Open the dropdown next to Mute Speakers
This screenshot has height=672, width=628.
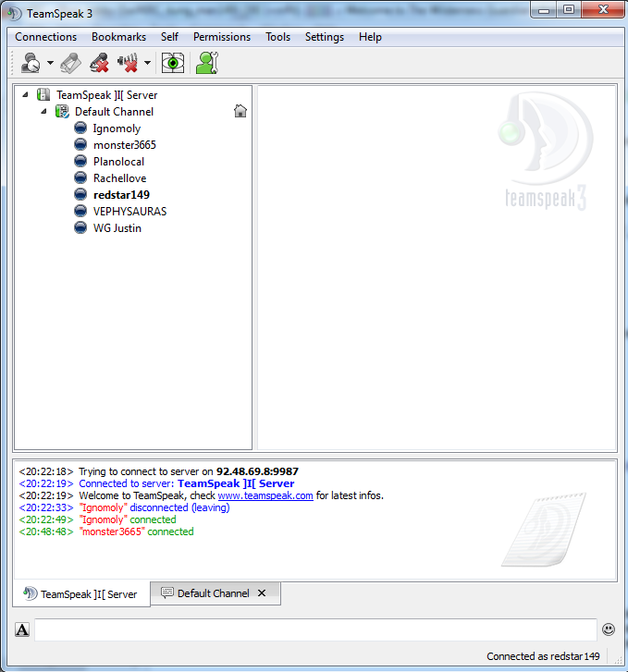[x=147, y=63]
